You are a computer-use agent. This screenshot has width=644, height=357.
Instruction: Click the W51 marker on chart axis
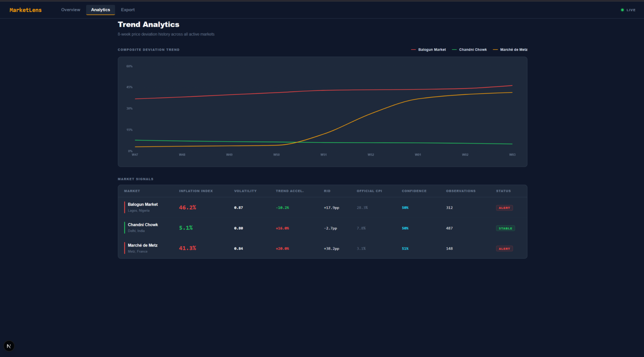point(323,155)
